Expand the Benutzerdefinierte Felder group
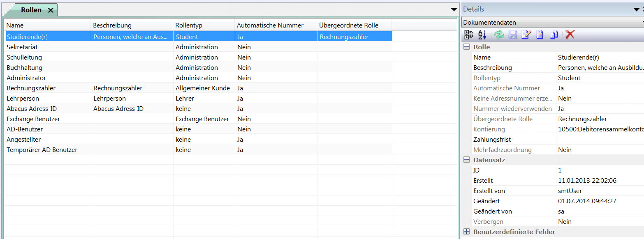644x239 pixels. (467, 232)
